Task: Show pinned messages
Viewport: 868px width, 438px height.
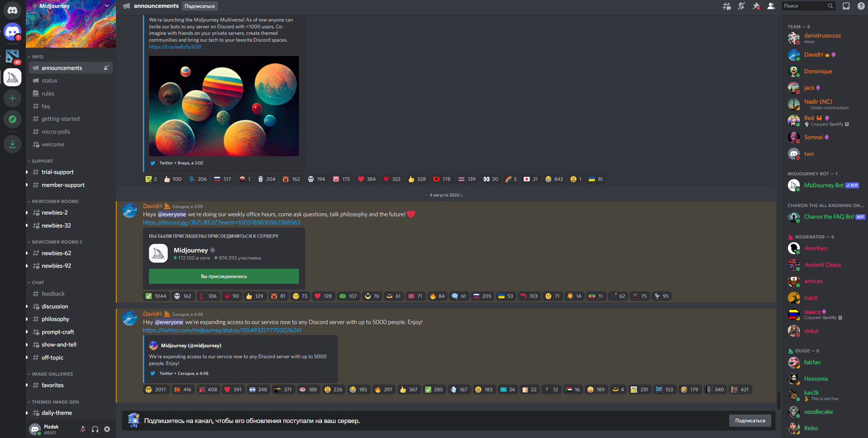Action: click(756, 6)
